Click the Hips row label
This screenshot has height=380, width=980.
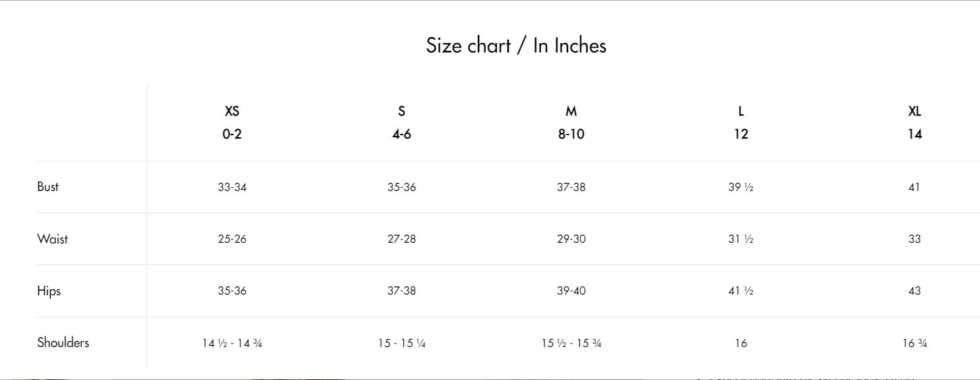point(49,291)
